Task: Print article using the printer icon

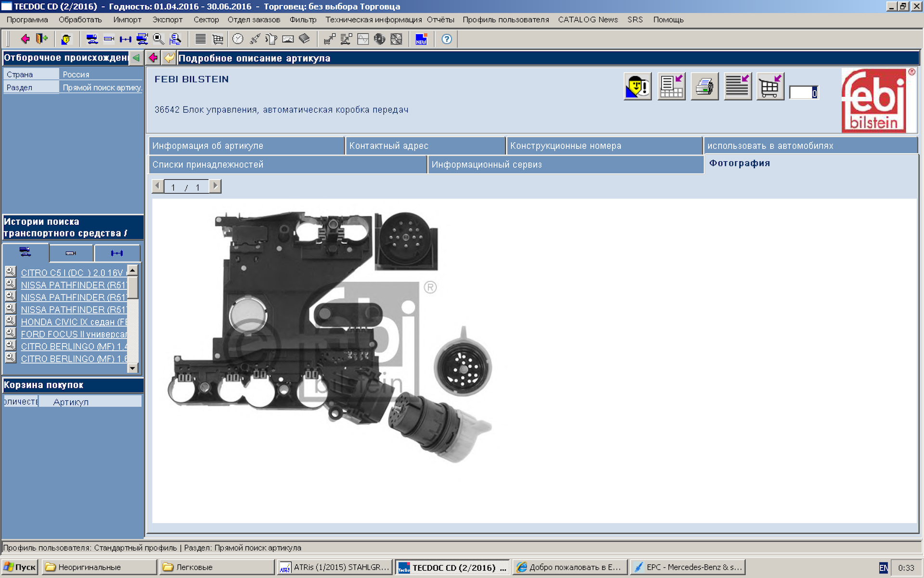Action: tap(705, 87)
